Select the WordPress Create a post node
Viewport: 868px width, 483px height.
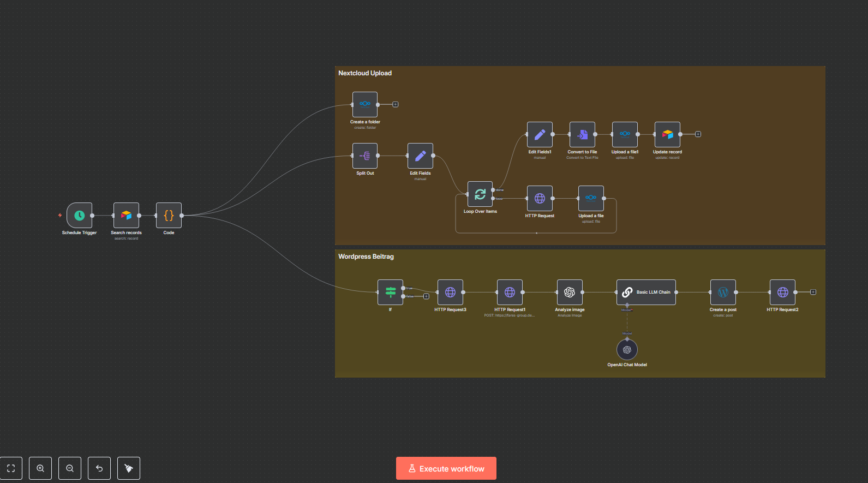(x=723, y=292)
